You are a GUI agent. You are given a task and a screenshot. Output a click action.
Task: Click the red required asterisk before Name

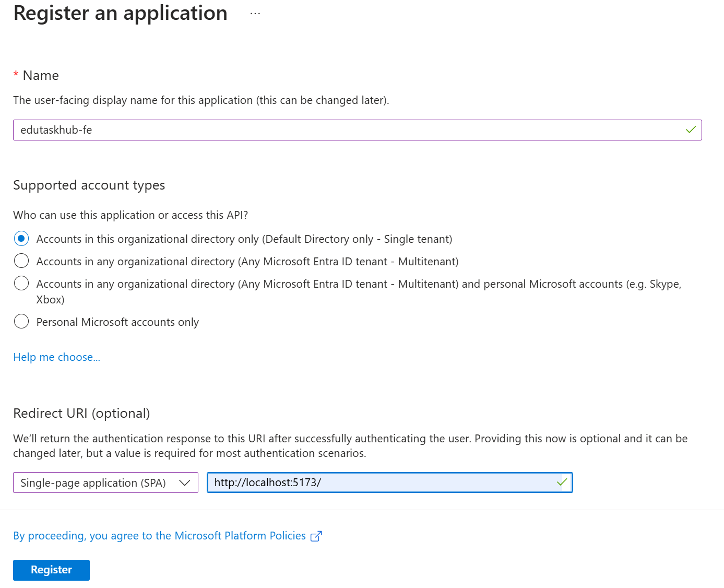tap(16, 75)
